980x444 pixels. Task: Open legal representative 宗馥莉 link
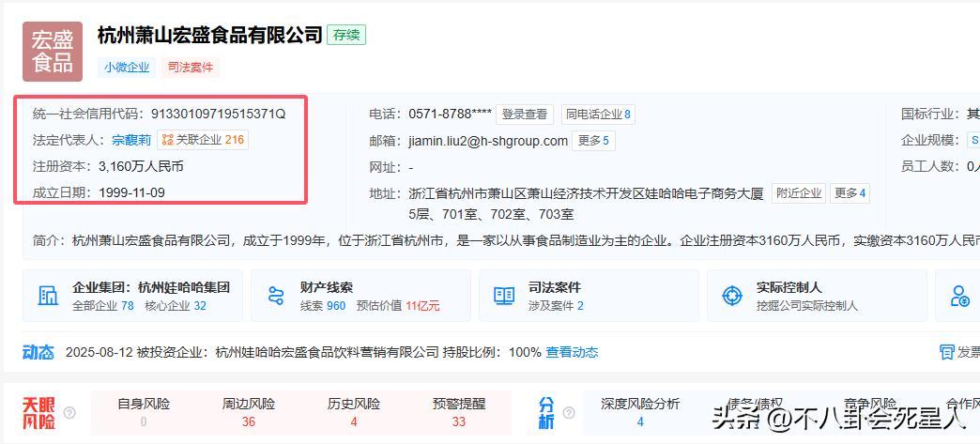click(131, 140)
